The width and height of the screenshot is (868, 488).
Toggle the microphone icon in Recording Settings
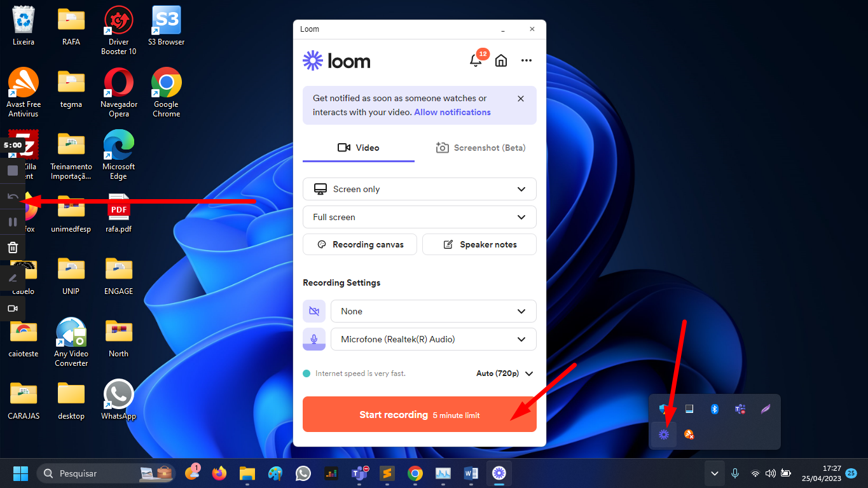[314, 339]
